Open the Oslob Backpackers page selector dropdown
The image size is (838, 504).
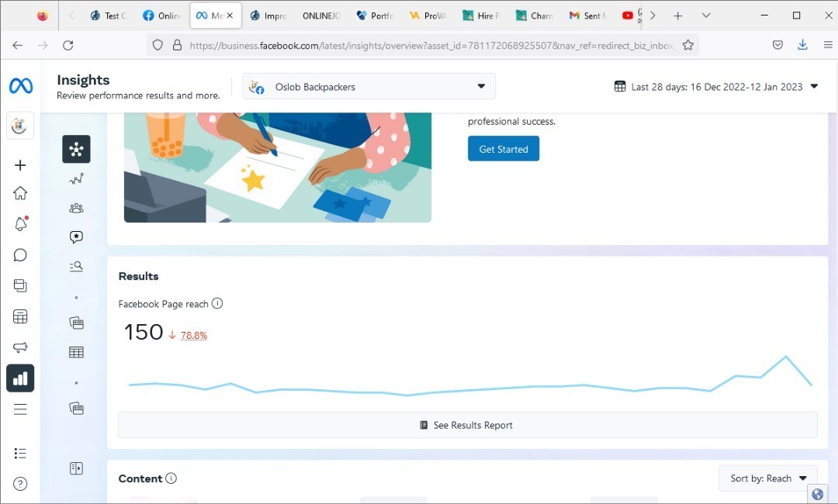coord(369,87)
